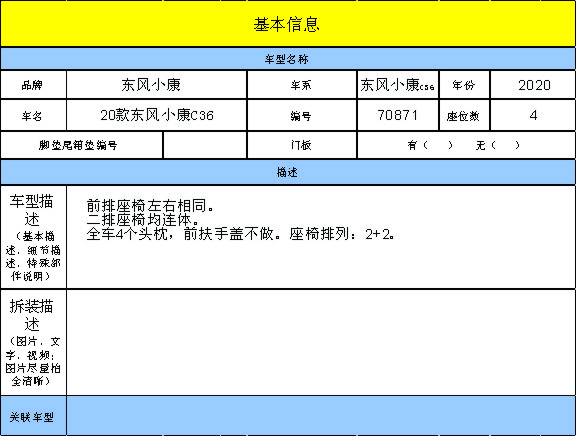Click the 门板 label cell
The image size is (576, 436).
point(302,145)
